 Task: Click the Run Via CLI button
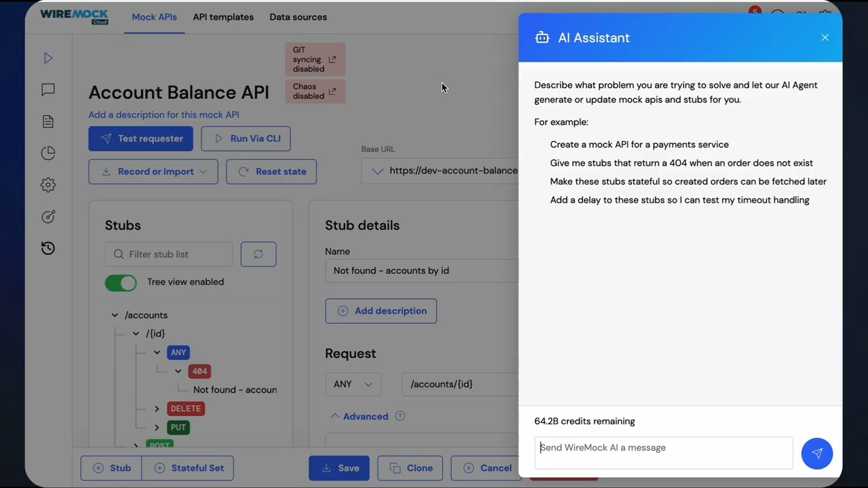(246, 138)
